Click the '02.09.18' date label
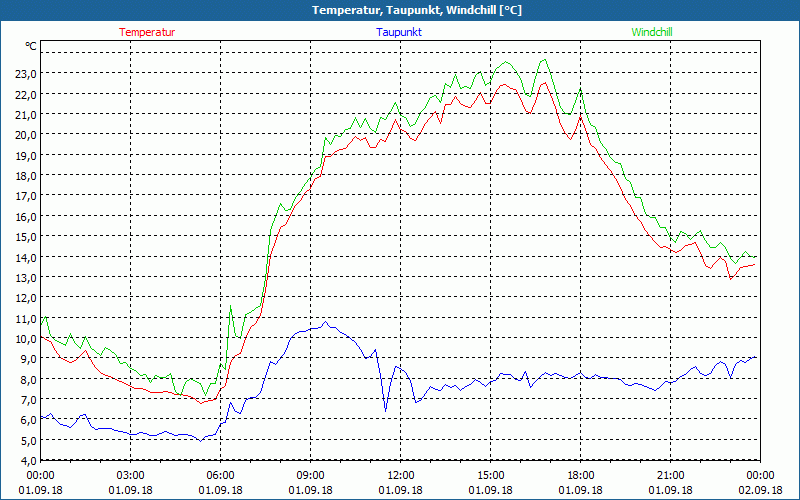This screenshot has width=800, height=500. click(x=760, y=490)
